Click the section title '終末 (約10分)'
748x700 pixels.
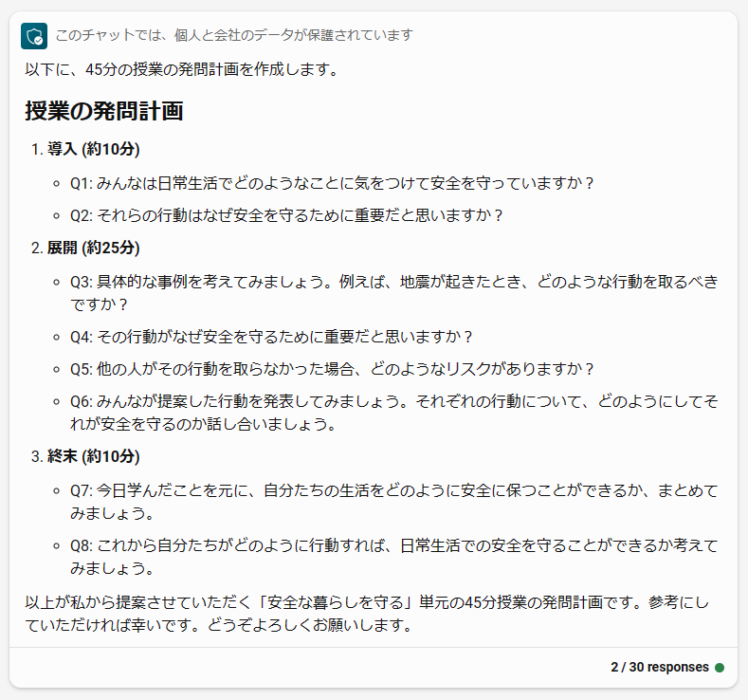point(94,456)
